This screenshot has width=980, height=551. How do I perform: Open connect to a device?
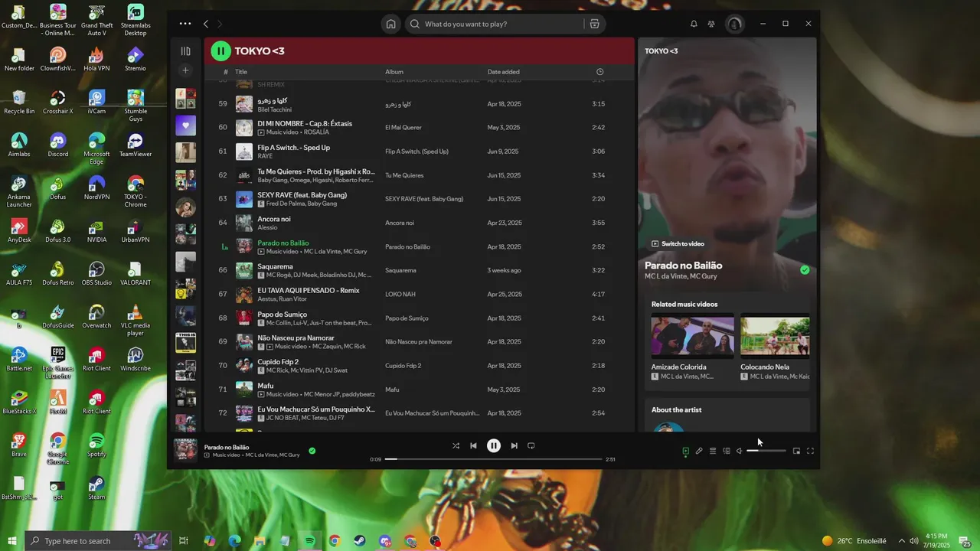[727, 451]
